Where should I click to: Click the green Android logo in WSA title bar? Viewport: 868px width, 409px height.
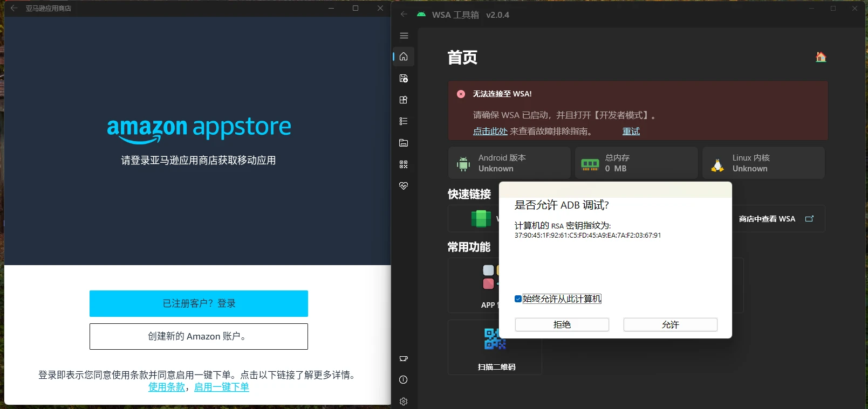[421, 15]
